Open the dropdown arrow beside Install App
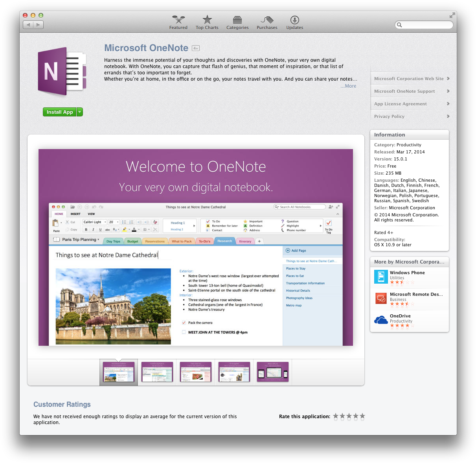Image resolution: width=476 pixels, height=463 pixels. (x=80, y=112)
